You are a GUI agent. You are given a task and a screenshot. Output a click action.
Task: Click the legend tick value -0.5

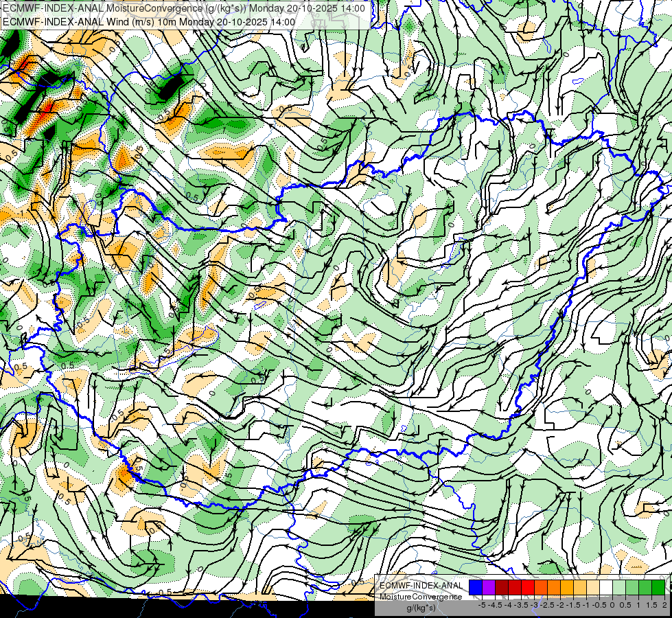(x=599, y=605)
